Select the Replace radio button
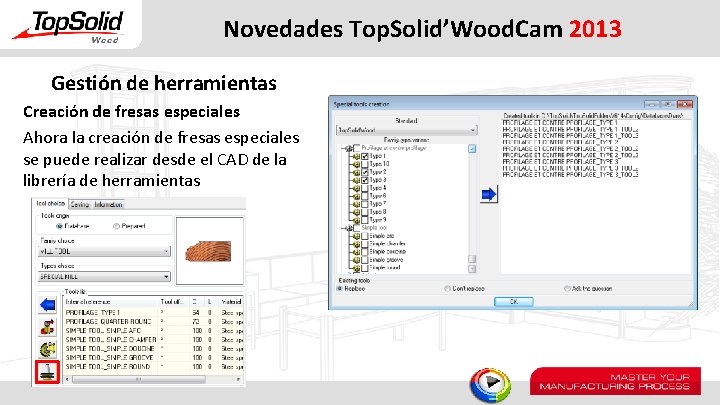Screen dimensions: 720x405 pyautogui.click(x=340, y=288)
